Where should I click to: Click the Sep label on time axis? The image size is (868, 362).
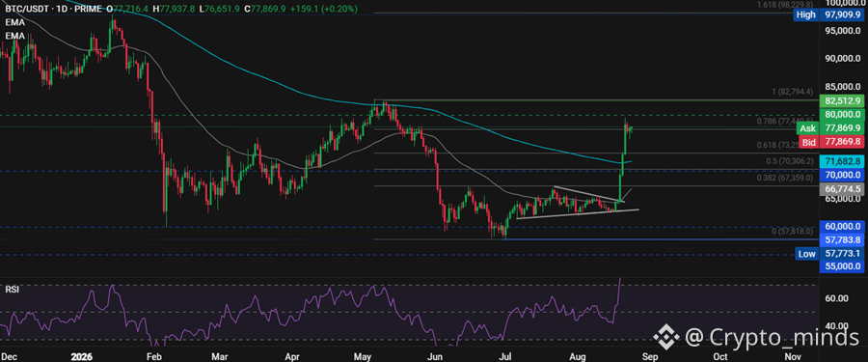[x=650, y=356]
